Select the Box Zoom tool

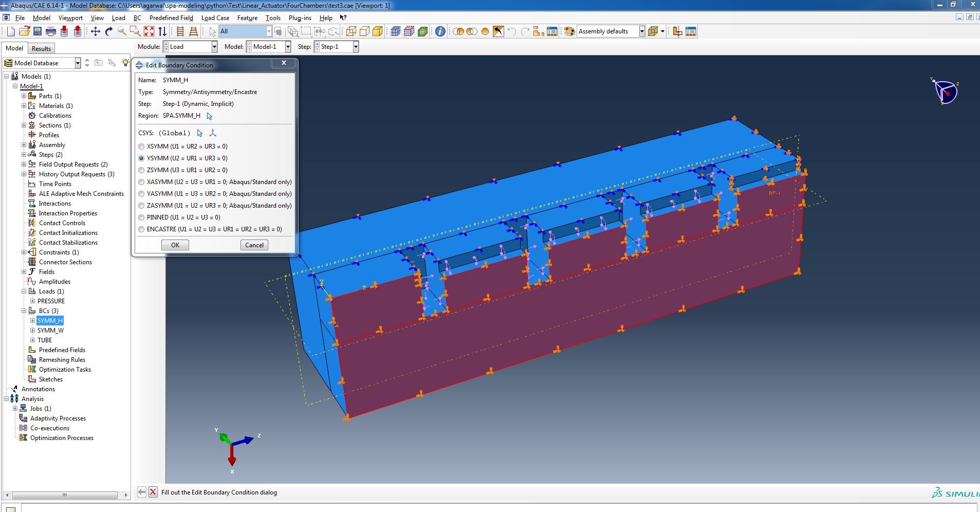point(135,32)
